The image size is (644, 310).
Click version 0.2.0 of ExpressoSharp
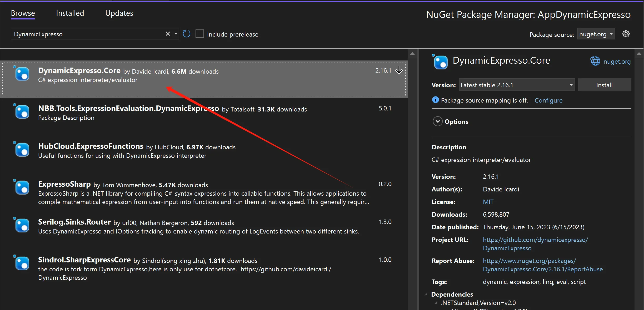pyautogui.click(x=385, y=184)
